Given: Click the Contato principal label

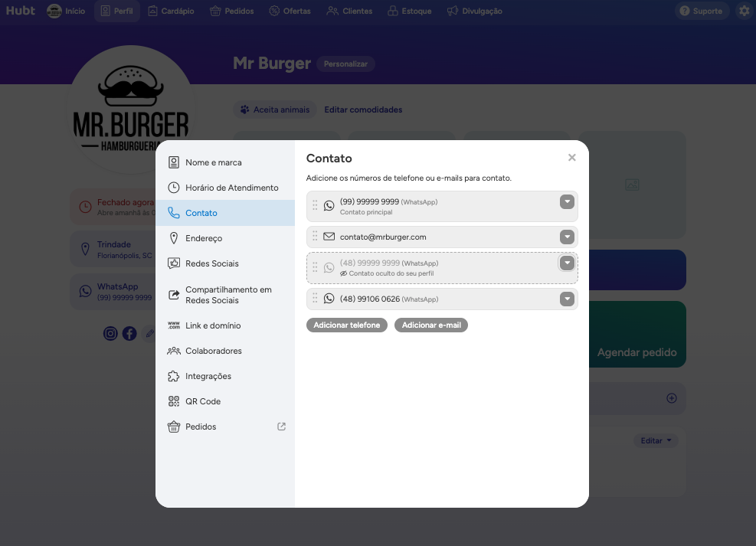Looking at the screenshot, I should (366, 212).
